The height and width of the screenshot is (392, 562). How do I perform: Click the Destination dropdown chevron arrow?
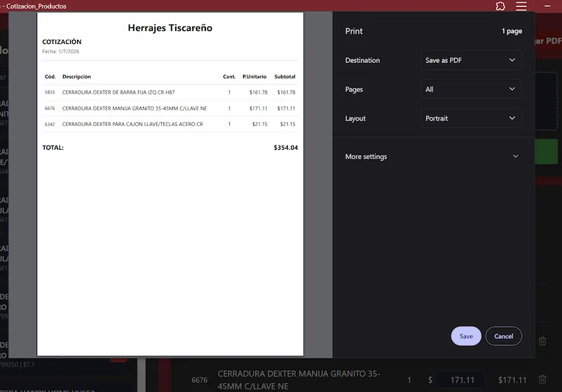512,60
